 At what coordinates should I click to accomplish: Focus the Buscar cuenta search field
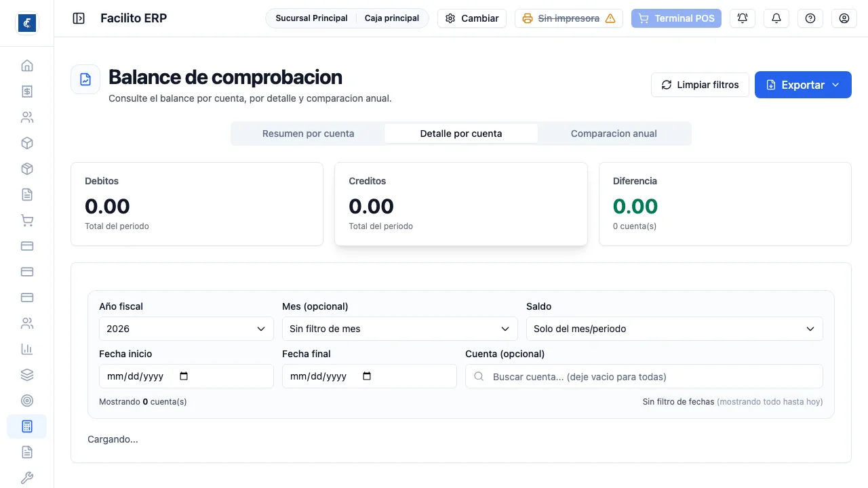coord(644,376)
